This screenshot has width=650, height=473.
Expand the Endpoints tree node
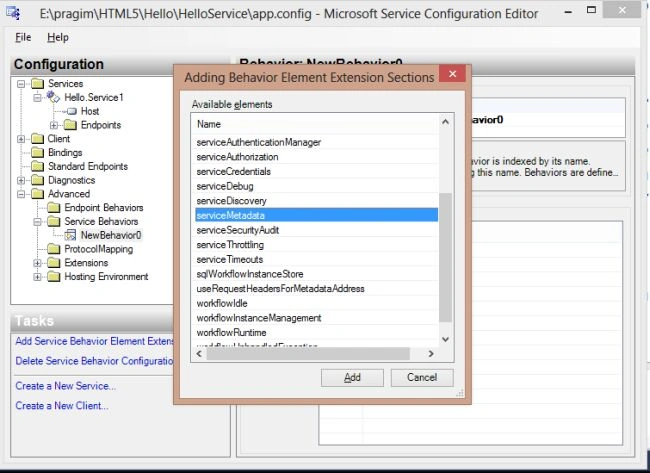(x=53, y=125)
